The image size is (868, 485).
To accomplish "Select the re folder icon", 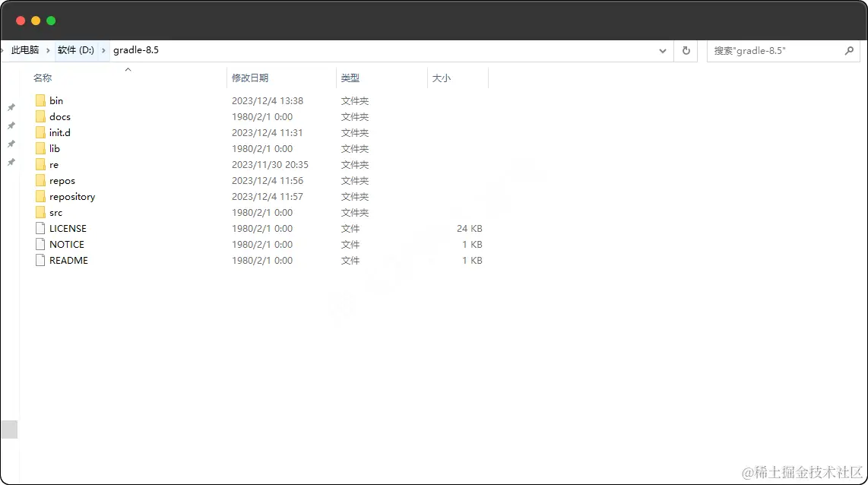I will coord(40,164).
